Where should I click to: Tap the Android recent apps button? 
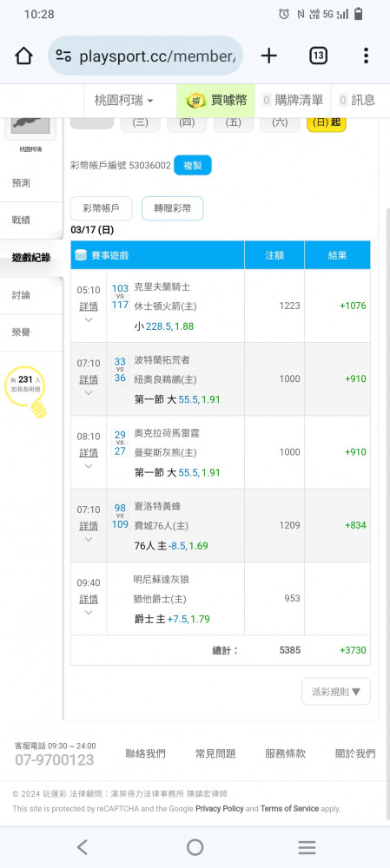point(307,847)
